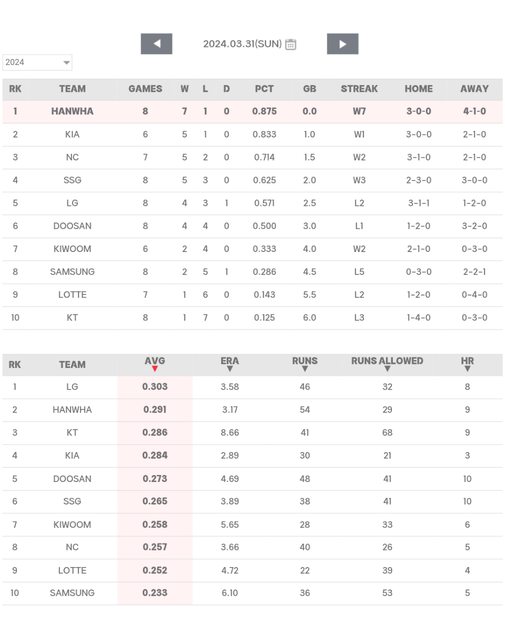Sort by AVG red arrow
Image resolution: width=505 pixels, height=640 pixels.
[155, 369]
